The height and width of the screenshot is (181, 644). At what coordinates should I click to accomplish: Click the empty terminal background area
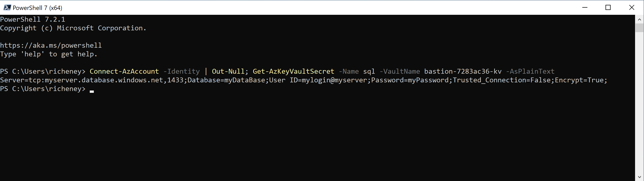[306, 133]
